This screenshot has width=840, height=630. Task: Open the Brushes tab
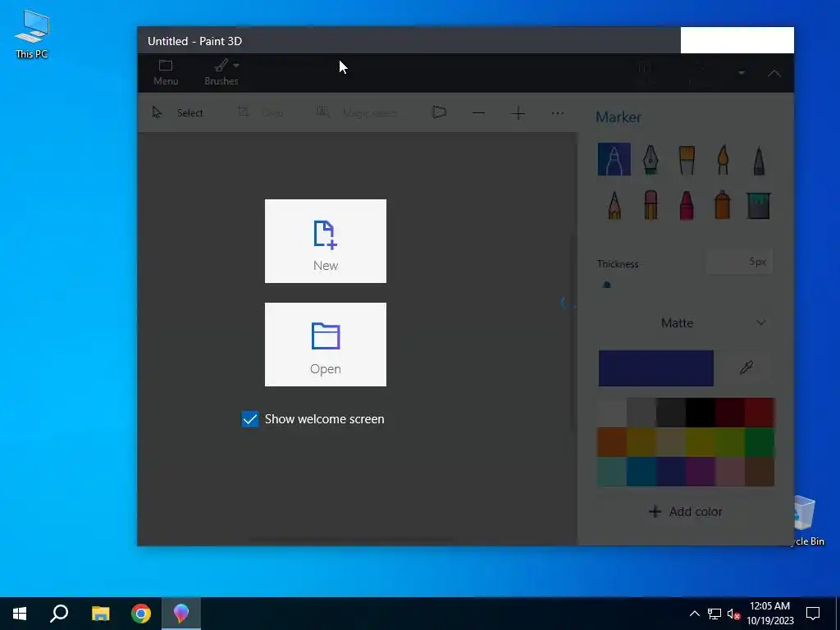(x=221, y=72)
